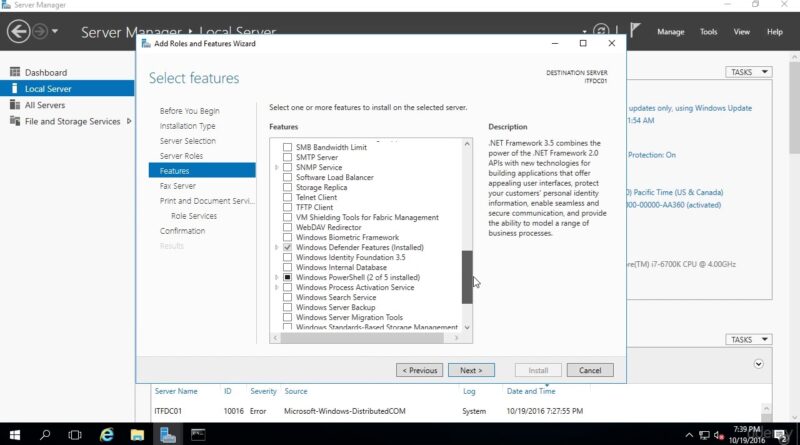Click the refresh icon in Server Manager header
The width and height of the screenshot is (800, 445).
click(x=601, y=31)
